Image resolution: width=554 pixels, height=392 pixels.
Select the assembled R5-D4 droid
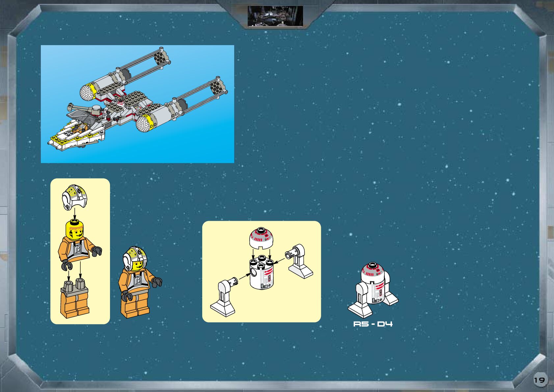click(373, 289)
